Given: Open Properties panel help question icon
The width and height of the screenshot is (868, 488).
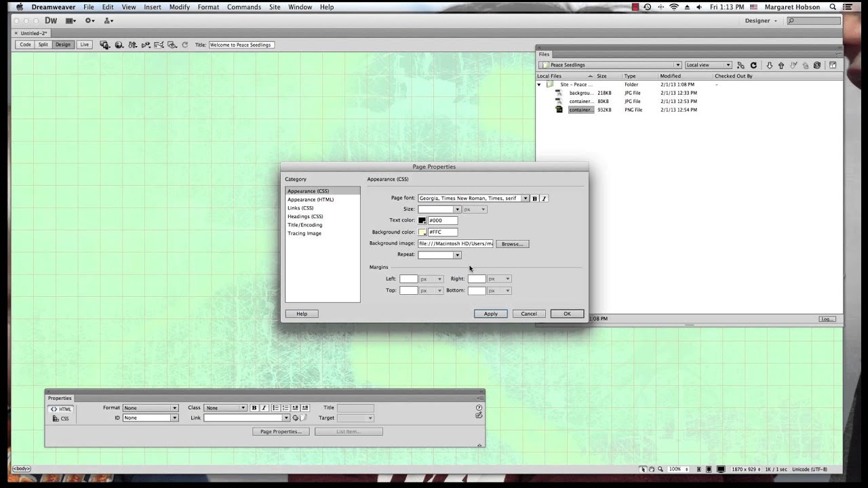Looking at the screenshot, I should coord(479,407).
